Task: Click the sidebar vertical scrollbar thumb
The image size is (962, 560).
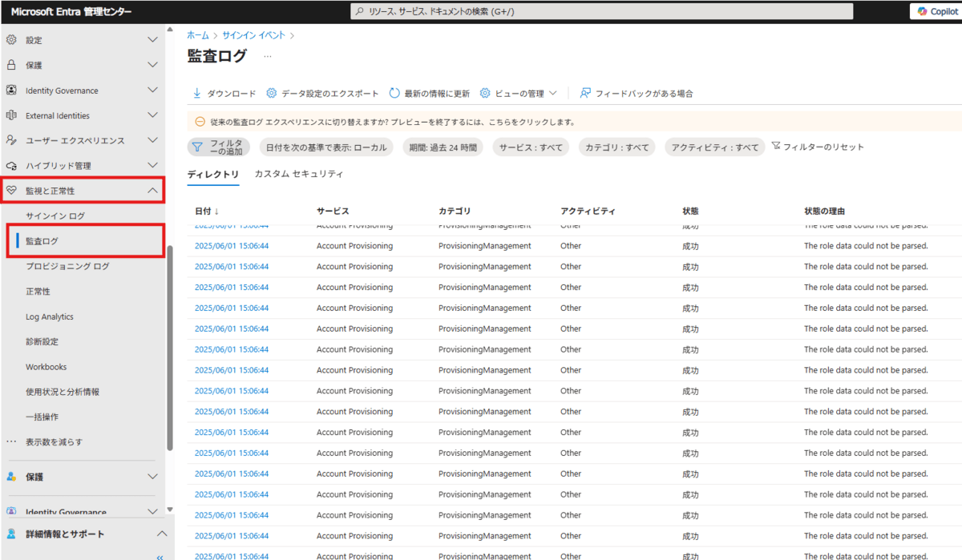Action: pyautogui.click(x=169, y=346)
